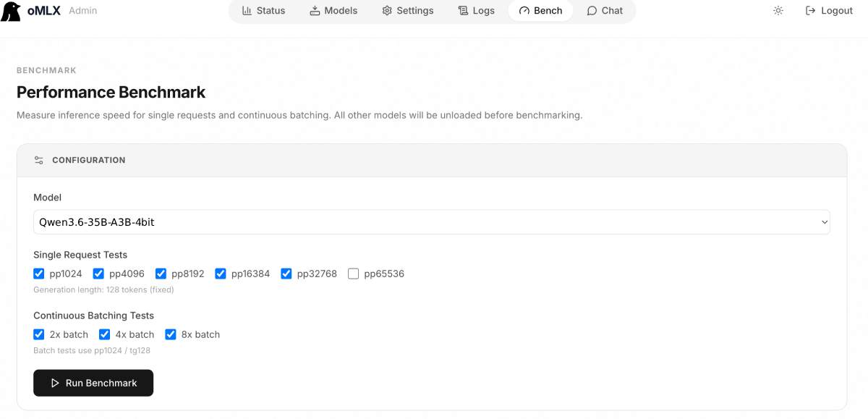The height and width of the screenshot is (419, 868).
Task: Open the Model selection dropdown
Action: coord(432,222)
